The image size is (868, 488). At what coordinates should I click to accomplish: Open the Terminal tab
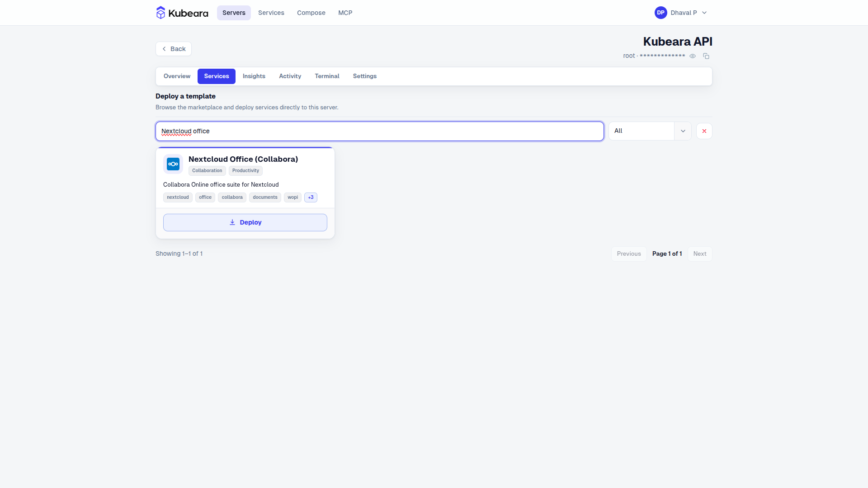(327, 76)
